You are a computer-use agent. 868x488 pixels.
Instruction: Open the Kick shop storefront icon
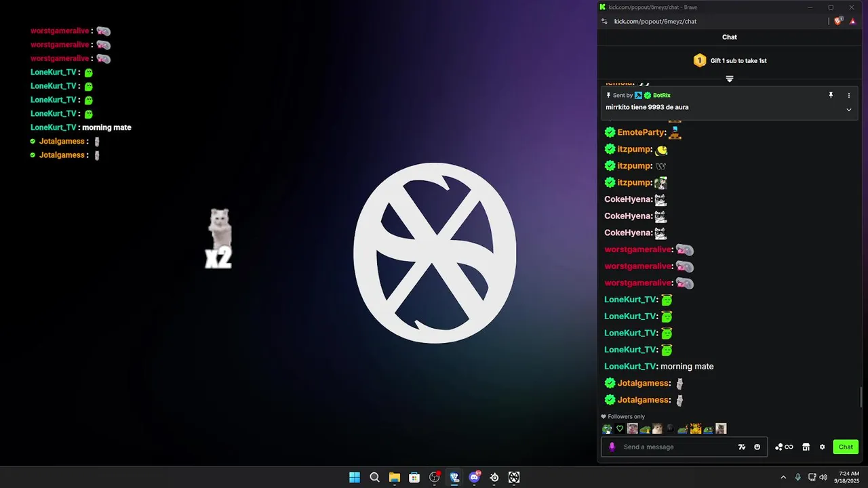pyautogui.click(x=806, y=447)
